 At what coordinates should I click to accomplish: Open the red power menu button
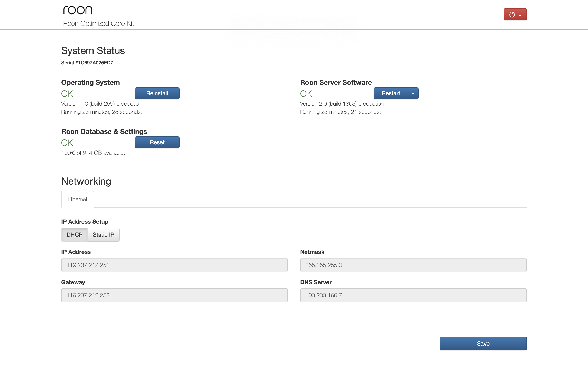(515, 14)
